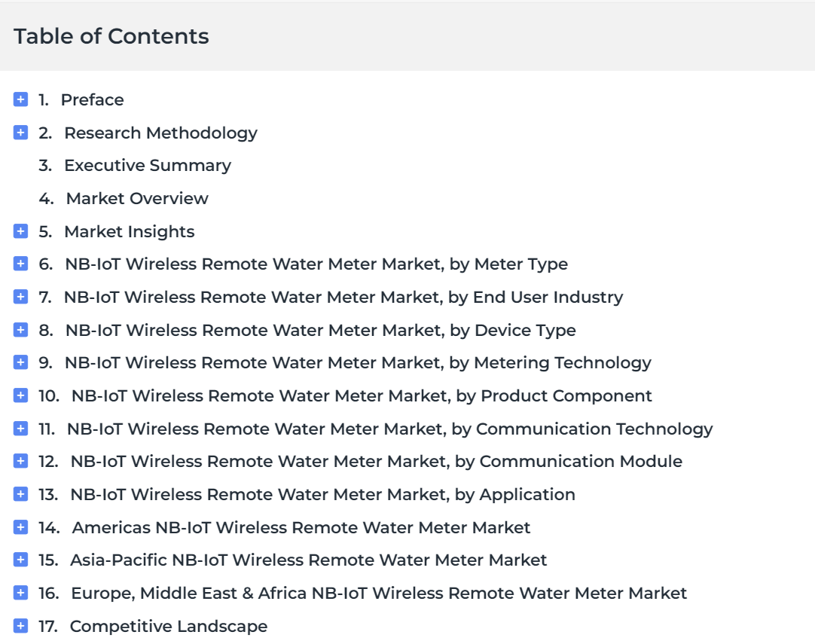Click plus icon beside by Communication Technology

20,429
